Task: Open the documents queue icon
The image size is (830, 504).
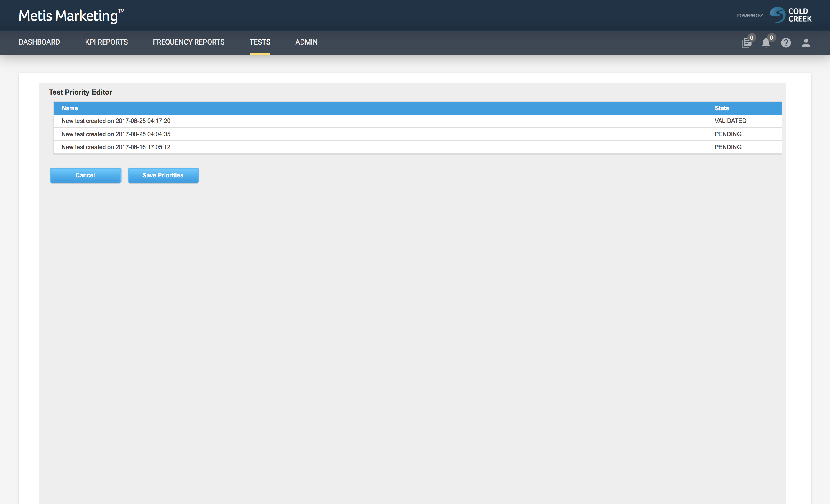Action: pyautogui.click(x=746, y=43)
